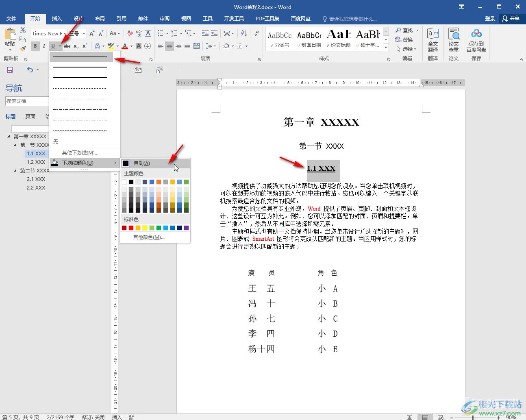Collapse 第二节 XXXX navigation tree node
526x420 pixels.
pos(15,170)
